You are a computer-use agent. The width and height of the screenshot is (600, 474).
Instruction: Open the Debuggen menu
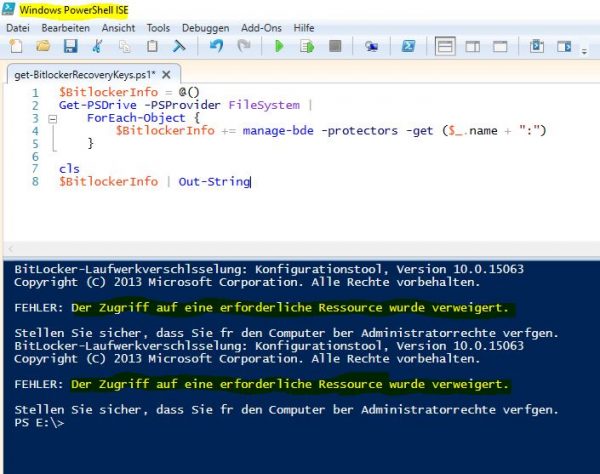[205, 28]
